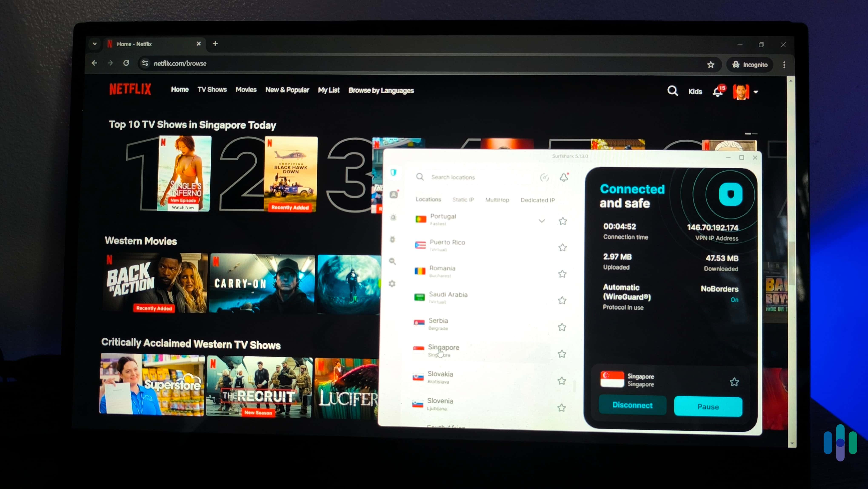Image resolution: width=868 pixels, height=489 pixels.
Task: Click the Netflix Kids profile icon
Action: 695,91
